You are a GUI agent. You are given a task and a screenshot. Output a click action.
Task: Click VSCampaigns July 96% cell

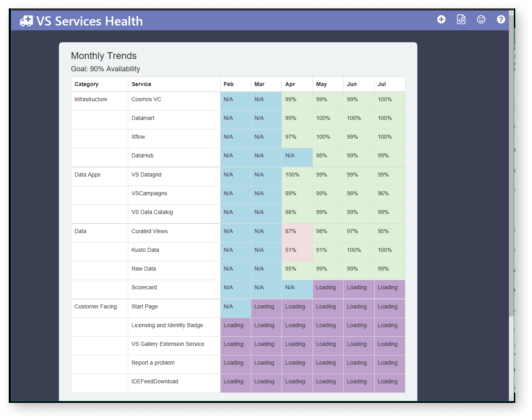(x=390, y=195)
